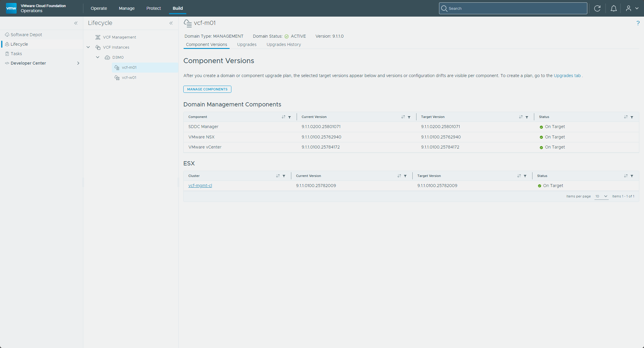Sort the ESX Cluster column

[278, 176]
